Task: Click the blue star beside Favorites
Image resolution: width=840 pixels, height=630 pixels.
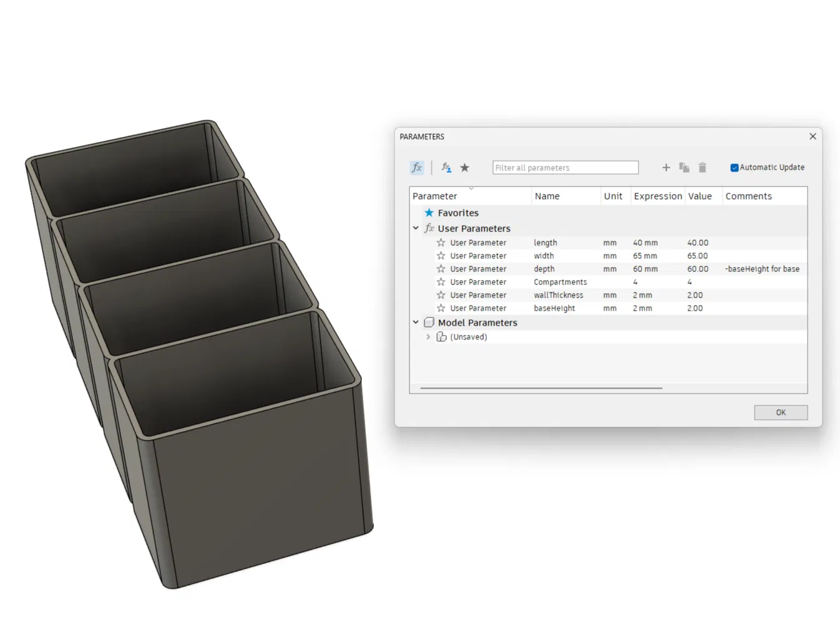Action: [429, 213]
